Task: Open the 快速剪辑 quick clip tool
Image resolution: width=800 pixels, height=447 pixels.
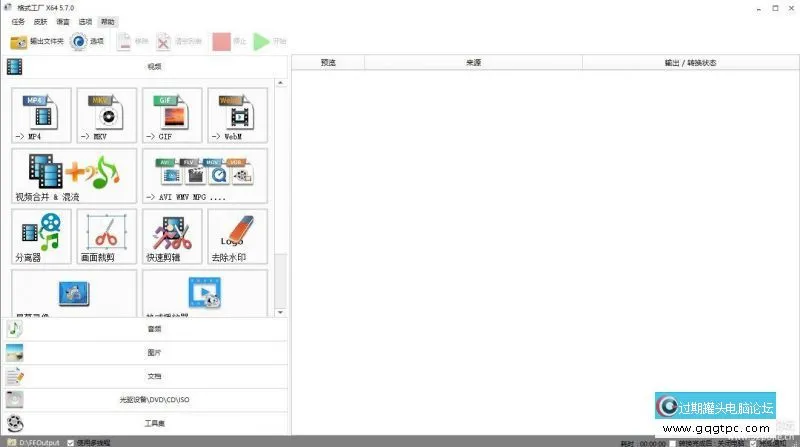Action: click(x=172, y=236)
